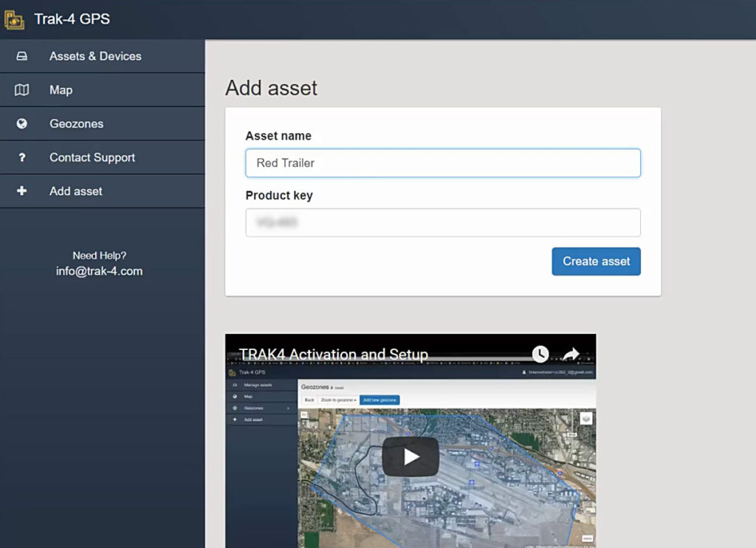Image resolution: width=756 pixels, height=548 pixels.
Task: Focus the Asset name input field
Action: click(443, 163)
